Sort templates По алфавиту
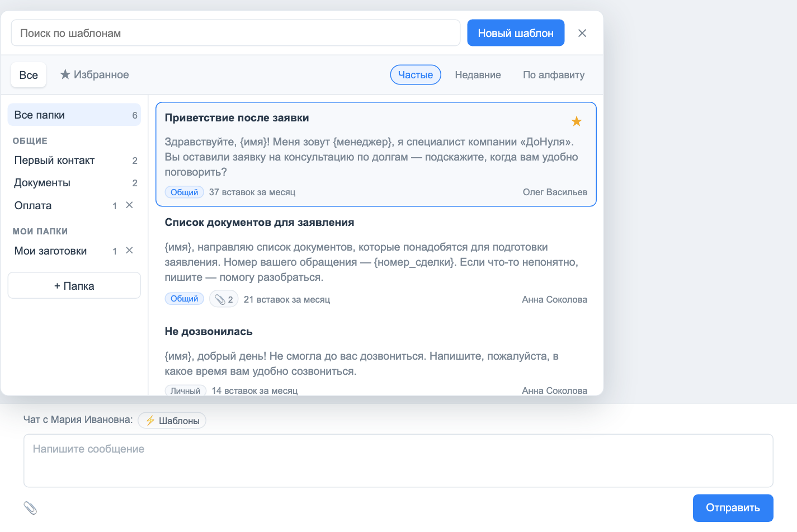Image resolution: width=797 pixels, height=532 pixels. coord(554,75)
